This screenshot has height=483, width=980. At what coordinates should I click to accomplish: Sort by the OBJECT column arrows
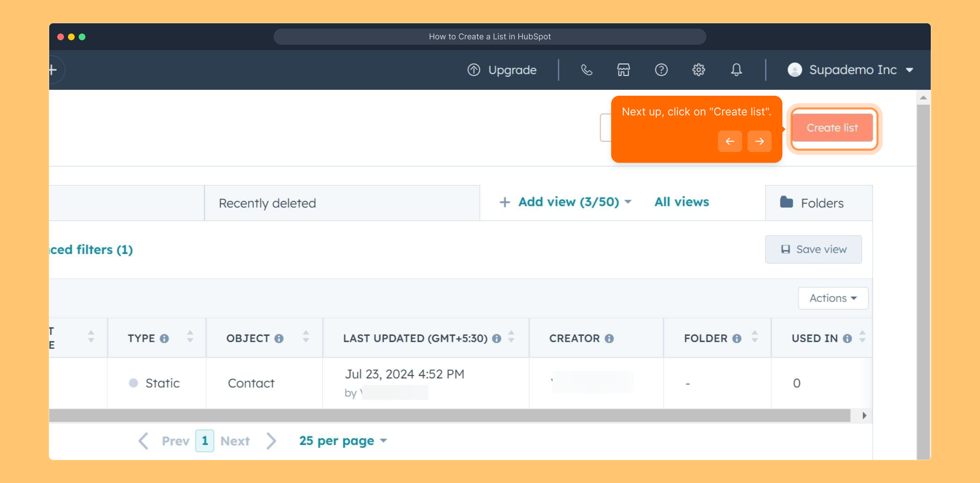(x=306, y=336)
